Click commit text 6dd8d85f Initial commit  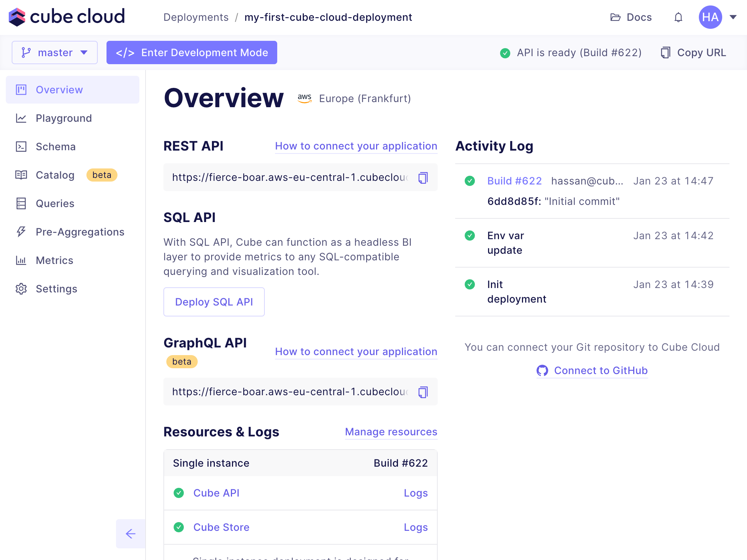pos(554,201)
